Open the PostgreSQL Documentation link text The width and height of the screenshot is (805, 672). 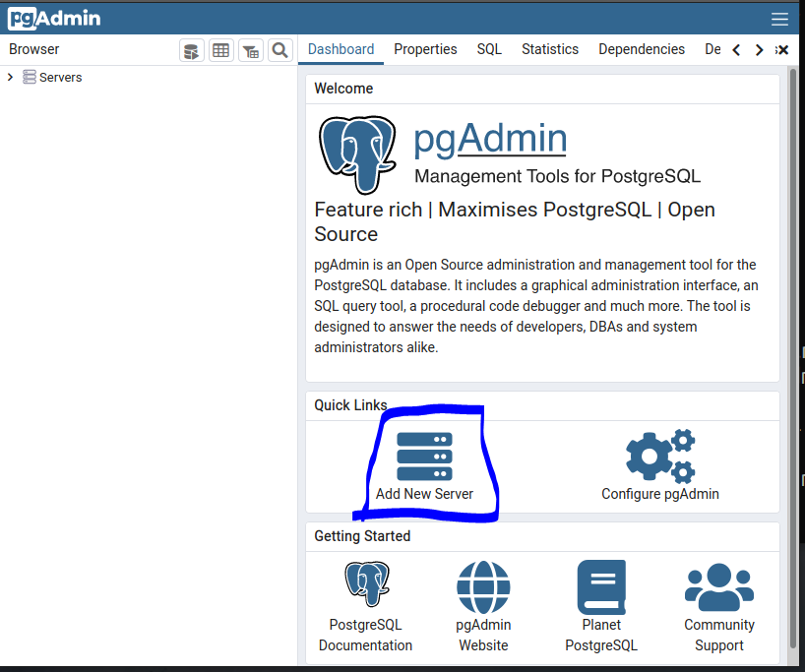point(365,635)
